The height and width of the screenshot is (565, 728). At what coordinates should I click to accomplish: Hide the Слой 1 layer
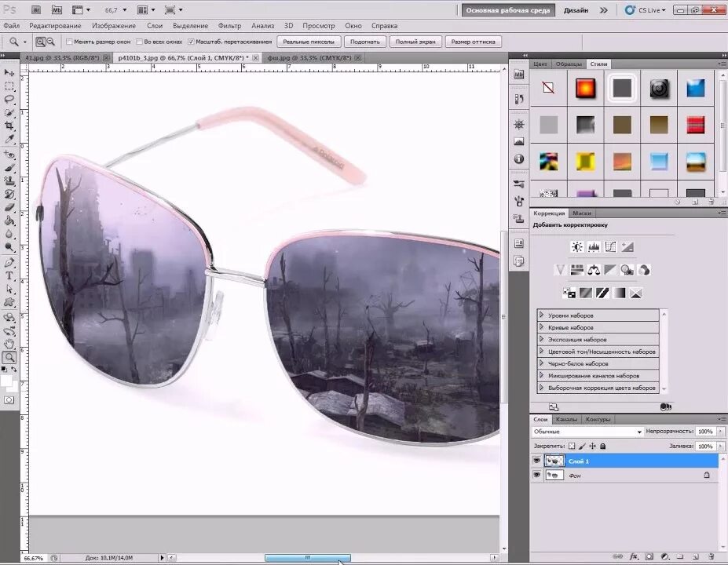[x=537, y=461]
